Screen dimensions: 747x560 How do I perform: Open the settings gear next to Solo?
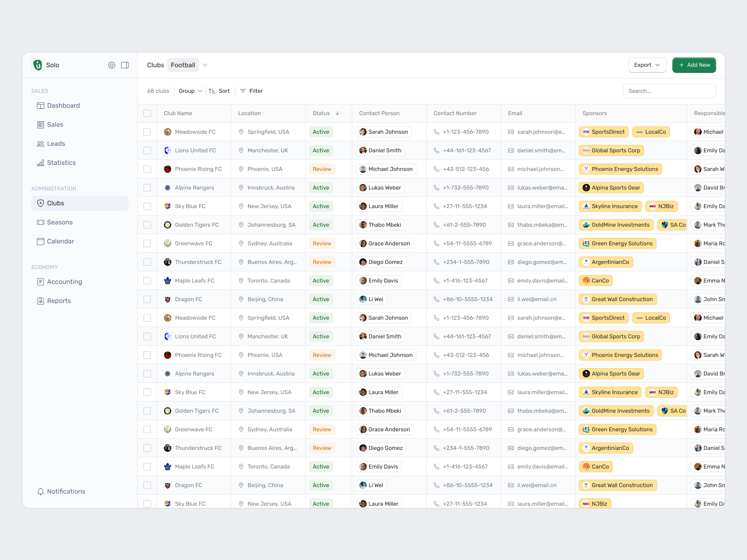pyautogui.click(x=112, y=65)
